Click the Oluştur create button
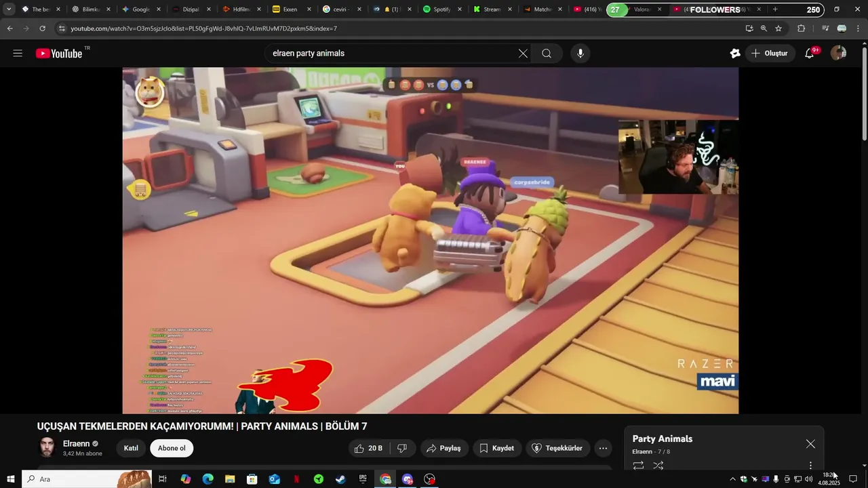 [x=770, y=54]
